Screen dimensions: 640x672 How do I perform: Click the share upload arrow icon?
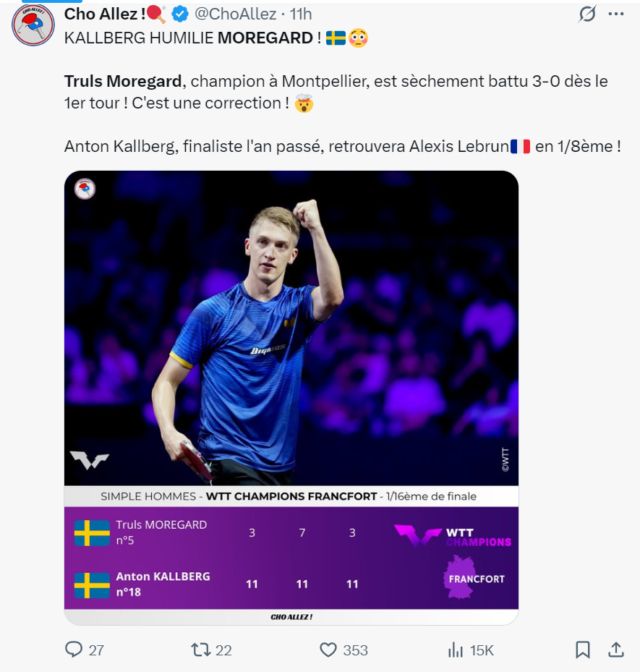point(616,650)
